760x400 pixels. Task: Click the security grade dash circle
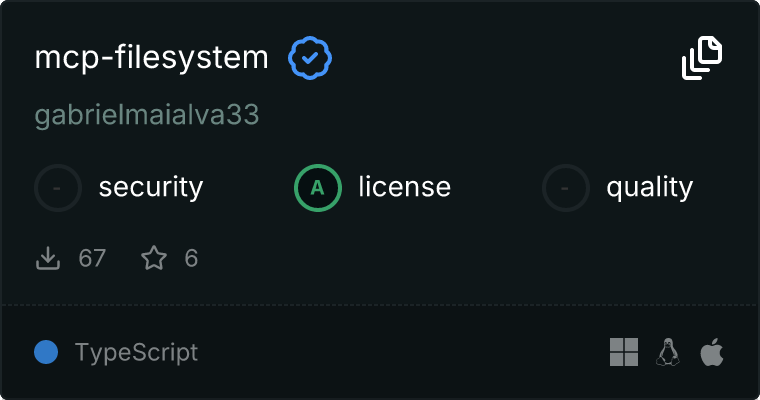click(58, 187)
